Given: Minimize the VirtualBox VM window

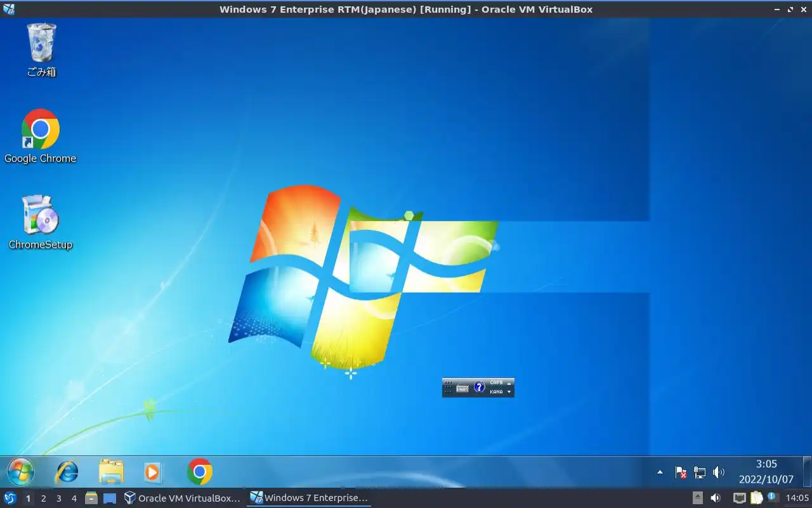Looking at the screenshot, I should [x=778, y=10].
